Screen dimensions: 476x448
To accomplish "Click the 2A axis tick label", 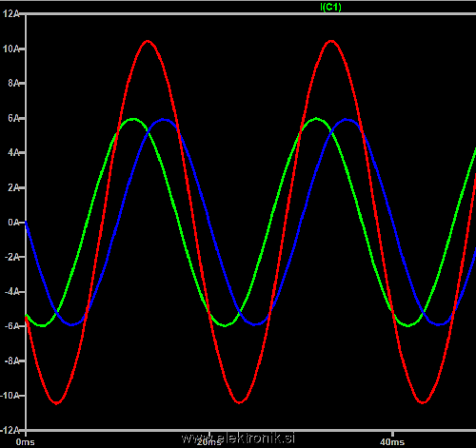I will 13,187.
